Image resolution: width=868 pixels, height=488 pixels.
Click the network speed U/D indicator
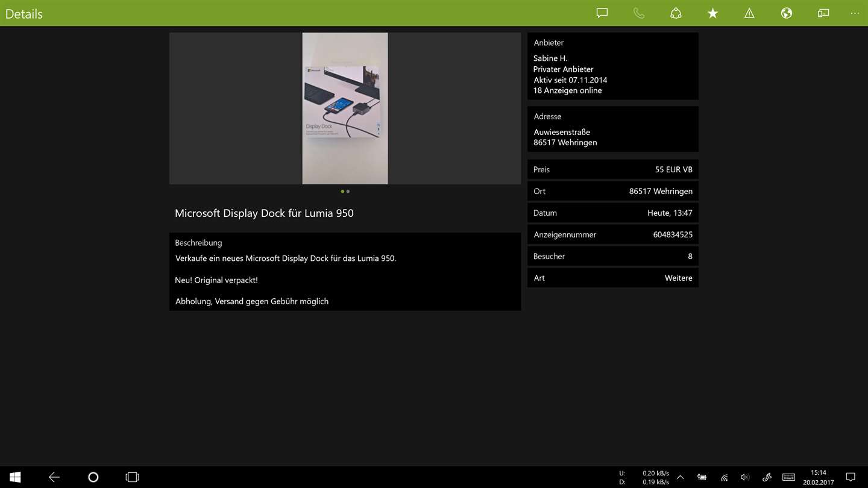[x=644, y=477]
